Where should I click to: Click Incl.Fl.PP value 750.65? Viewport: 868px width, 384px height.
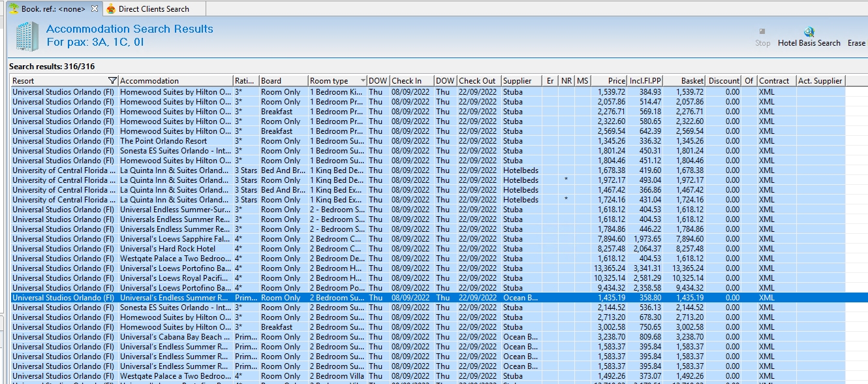pyautogui.click(x=651, y=327)
